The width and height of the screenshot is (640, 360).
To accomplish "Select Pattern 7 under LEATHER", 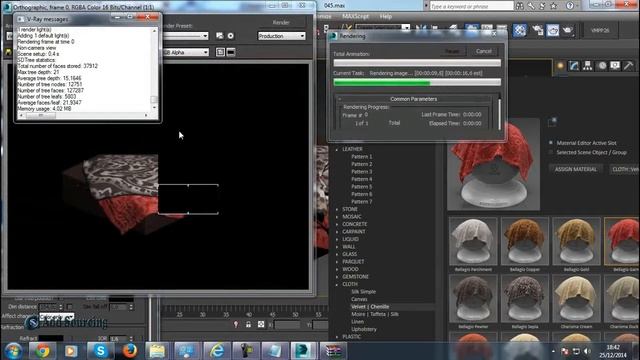I will (x=362, y=202).
